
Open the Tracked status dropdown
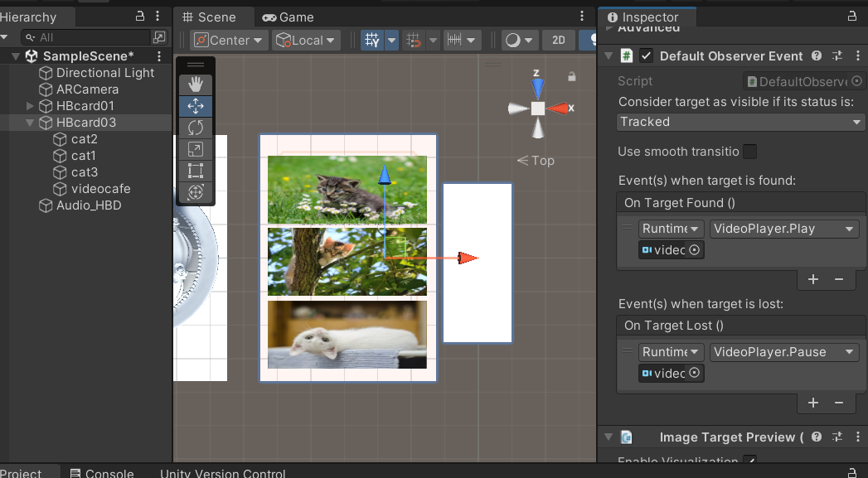pyautogui.click(x=740, y=122)
